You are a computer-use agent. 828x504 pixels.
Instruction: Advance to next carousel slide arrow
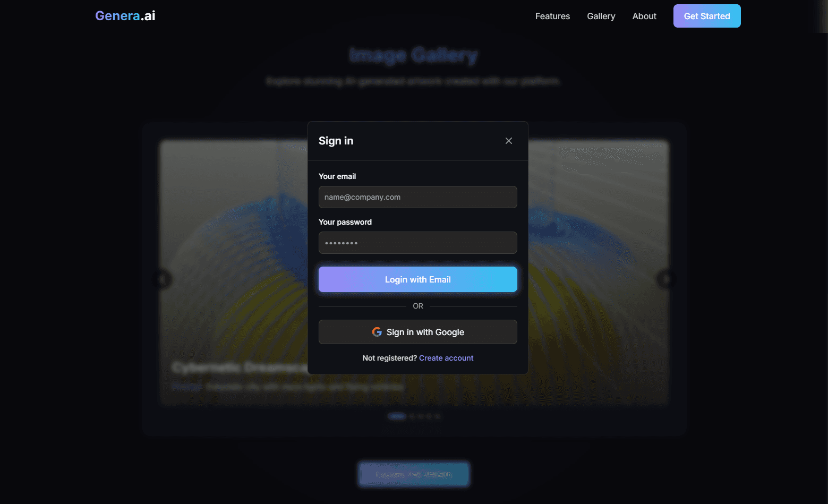665,279
